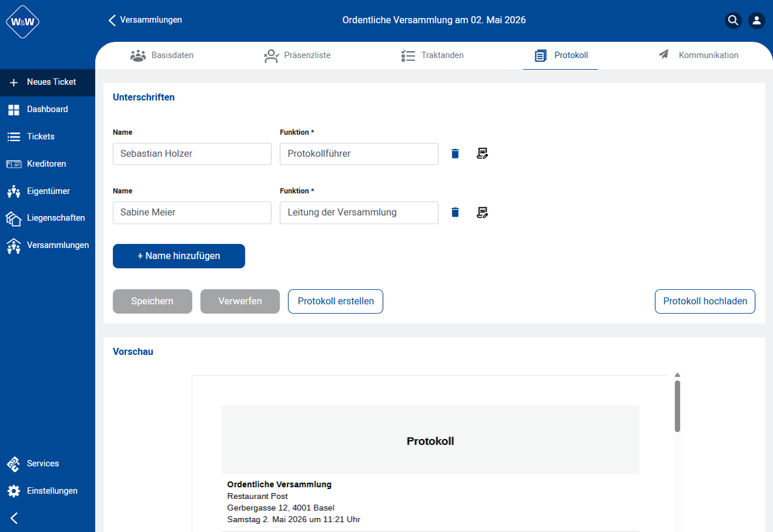This screenshot has width=773, height=532.
Task: Switch to the Basisdaten tab
Action: coord(162,56)
